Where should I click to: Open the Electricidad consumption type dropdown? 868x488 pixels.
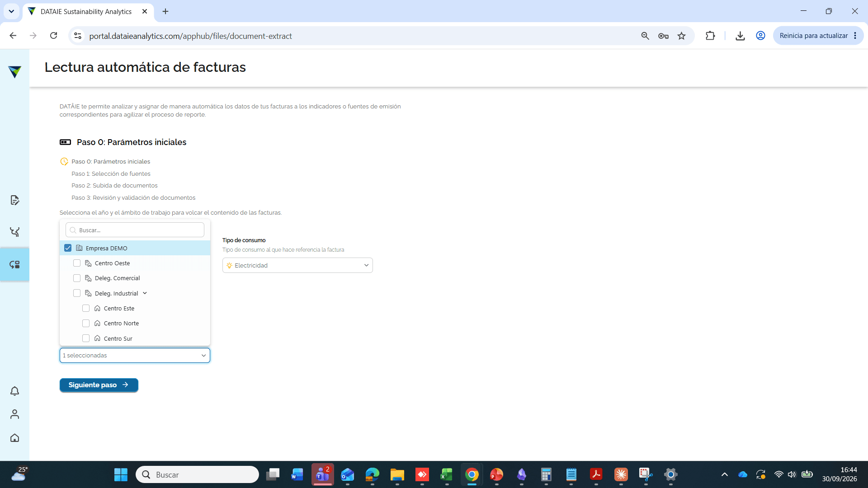coord(297,265)
